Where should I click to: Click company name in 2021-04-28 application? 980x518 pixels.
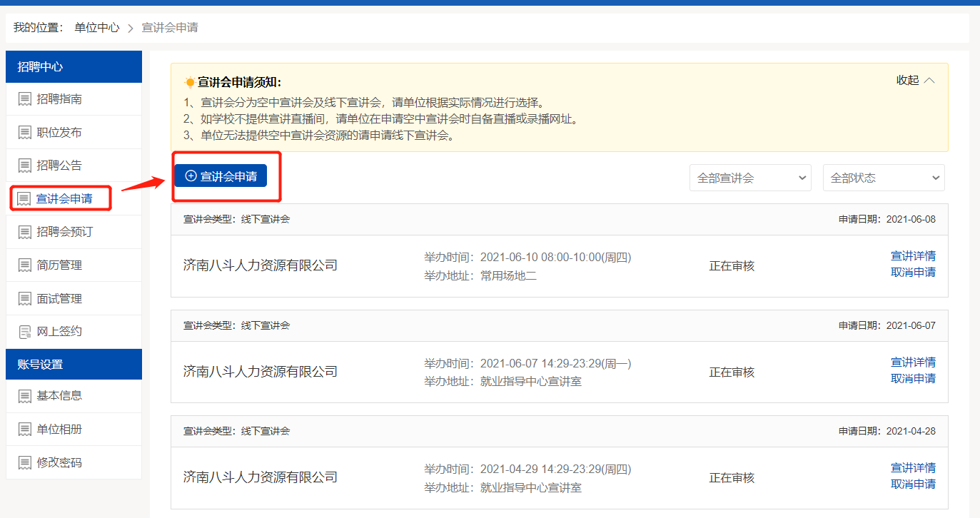coord(261,477)
